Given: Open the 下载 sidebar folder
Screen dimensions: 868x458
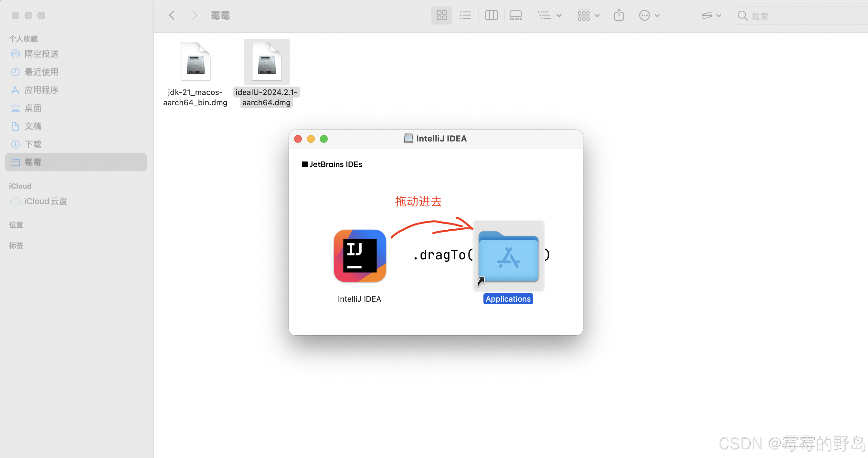Looking at the screenshot, I should click(x=33, y=144).
